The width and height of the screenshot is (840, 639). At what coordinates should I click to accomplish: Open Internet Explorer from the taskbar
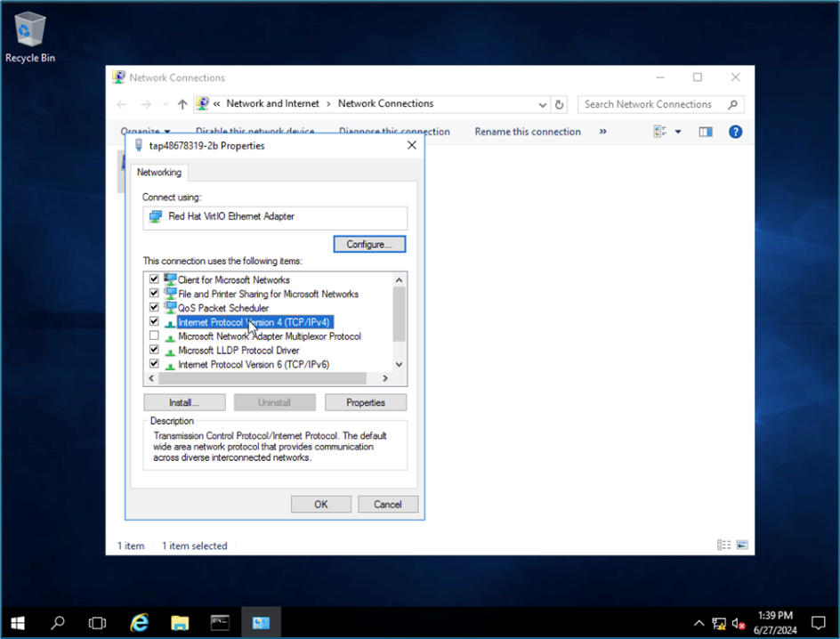[140, 623]
